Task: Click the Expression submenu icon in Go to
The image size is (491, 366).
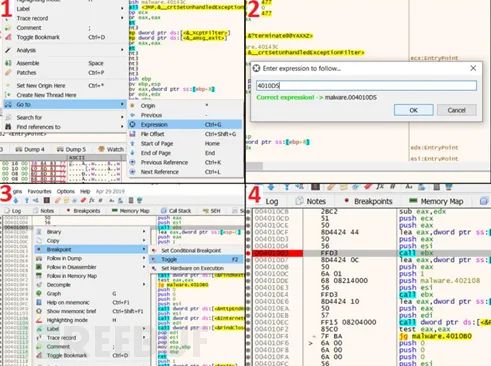Action: click(x=133, y=124)
